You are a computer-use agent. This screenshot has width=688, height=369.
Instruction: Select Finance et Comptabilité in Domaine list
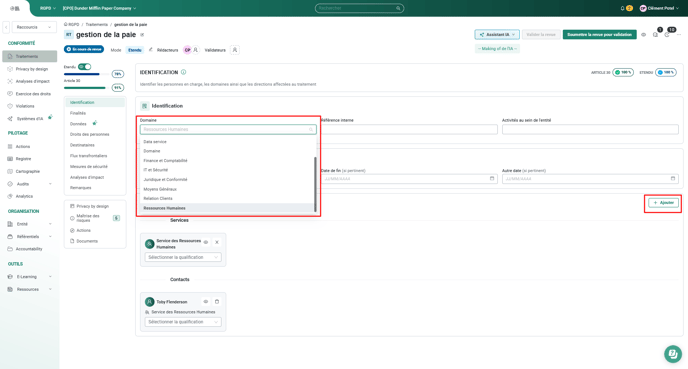226,161
